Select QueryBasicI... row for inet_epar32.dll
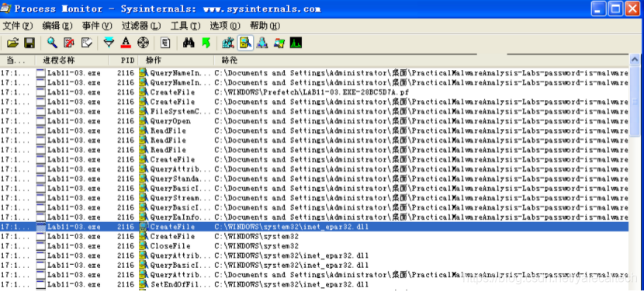The width and height of the screenshot is (644, 292). (x=314, y=266)
